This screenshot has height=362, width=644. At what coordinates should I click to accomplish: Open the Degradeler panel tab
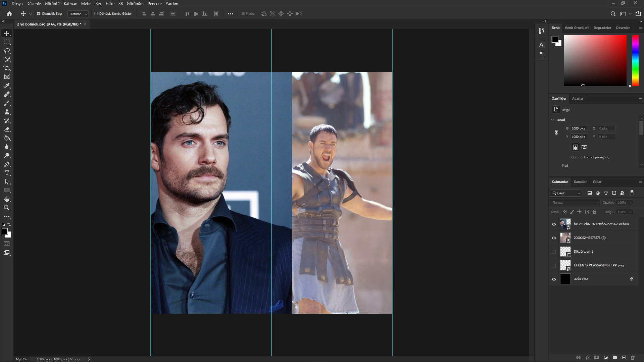coord(602,28)
